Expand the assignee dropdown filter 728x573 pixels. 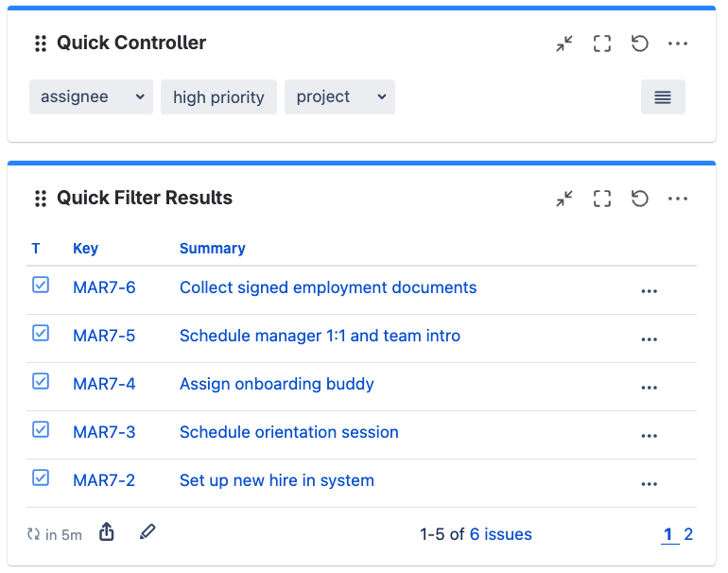[91, 97]
